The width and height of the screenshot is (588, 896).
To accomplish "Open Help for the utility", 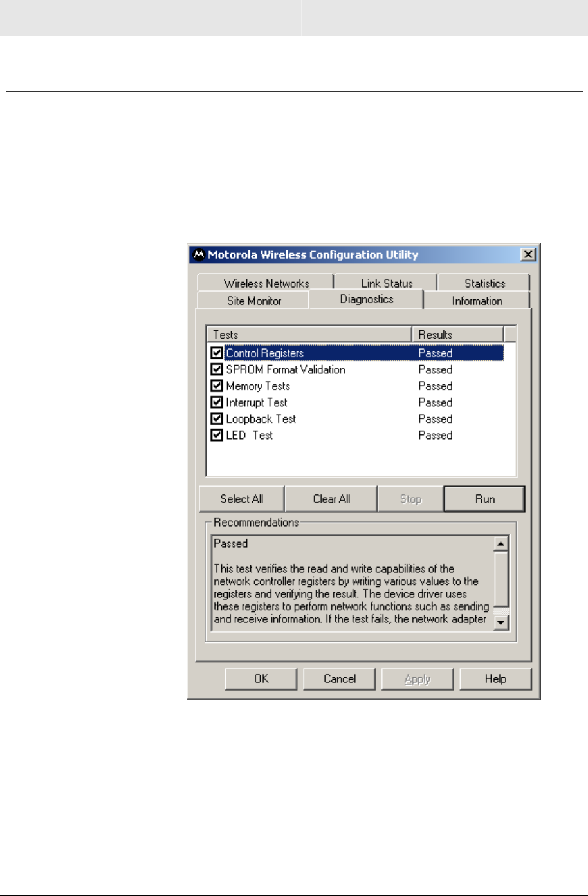I will 495,679.
